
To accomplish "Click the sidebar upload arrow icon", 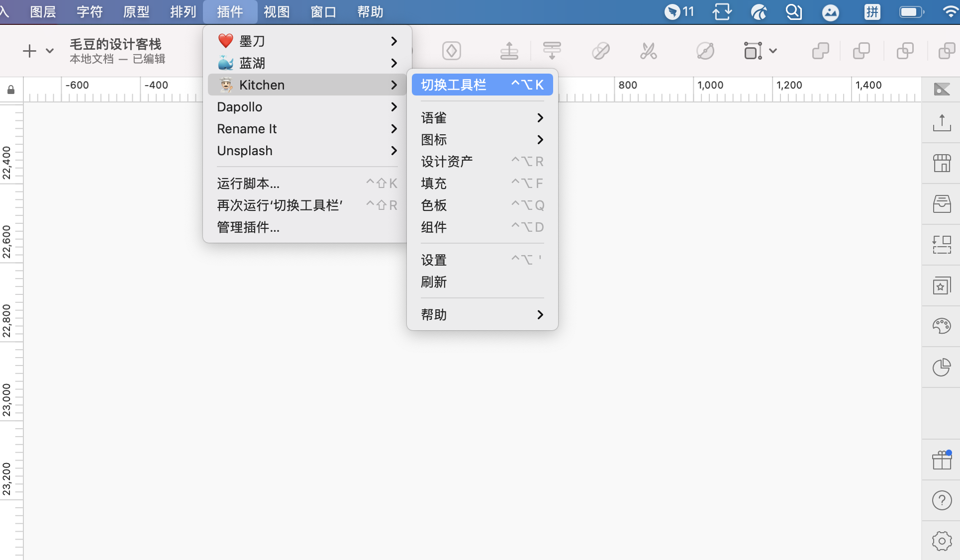I will pos(942,122).
